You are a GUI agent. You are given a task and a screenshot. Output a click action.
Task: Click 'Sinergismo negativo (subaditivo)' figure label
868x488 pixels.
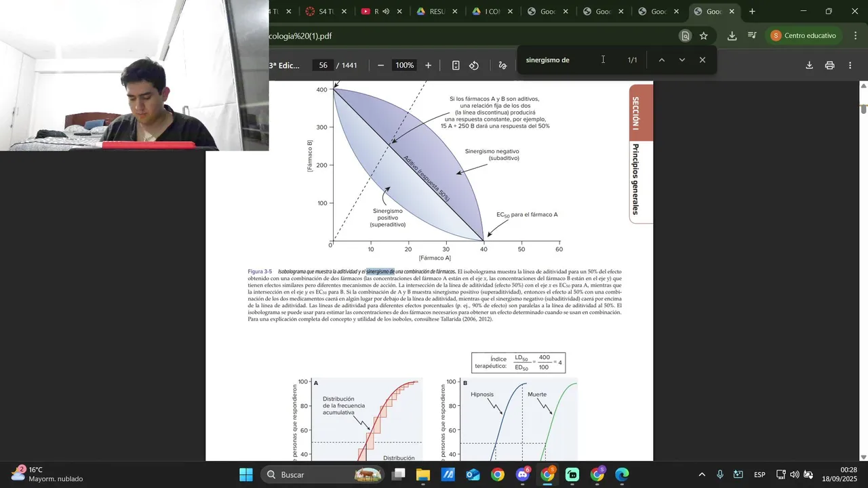pyautogui.click(x=493, y=155)
